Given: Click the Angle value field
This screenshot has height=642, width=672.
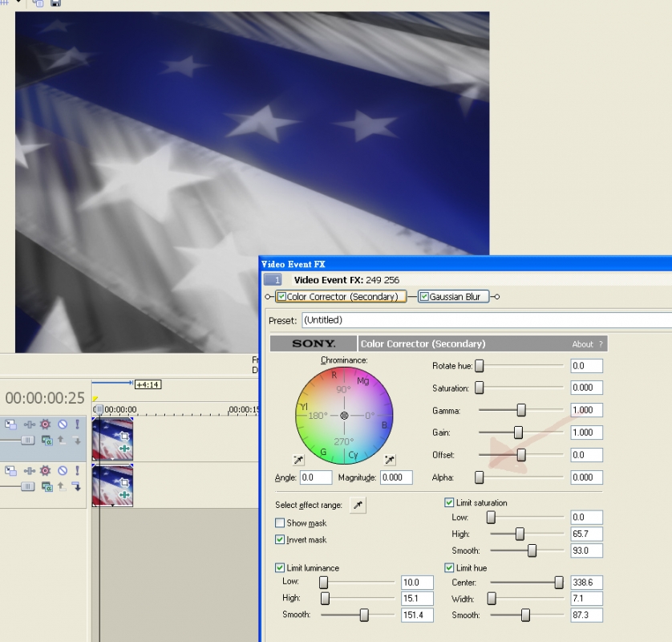Looking at the screenshot, I should click(x=316, y=477).
